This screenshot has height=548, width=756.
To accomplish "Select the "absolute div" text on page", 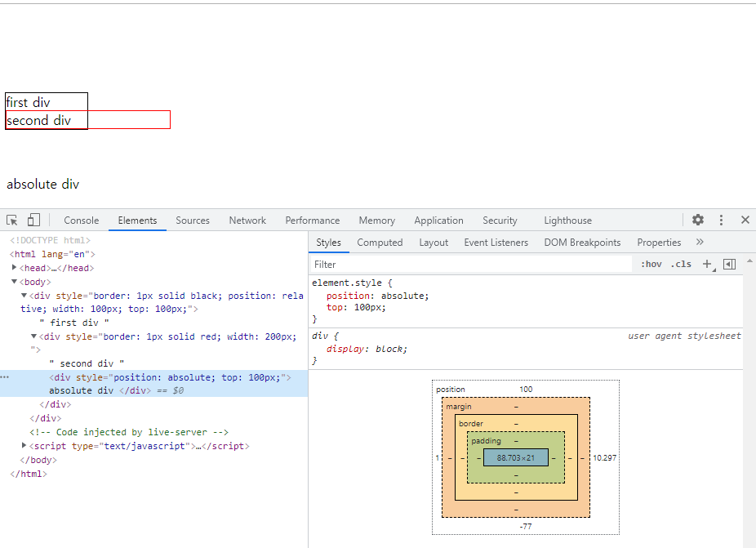I will 43,185.
